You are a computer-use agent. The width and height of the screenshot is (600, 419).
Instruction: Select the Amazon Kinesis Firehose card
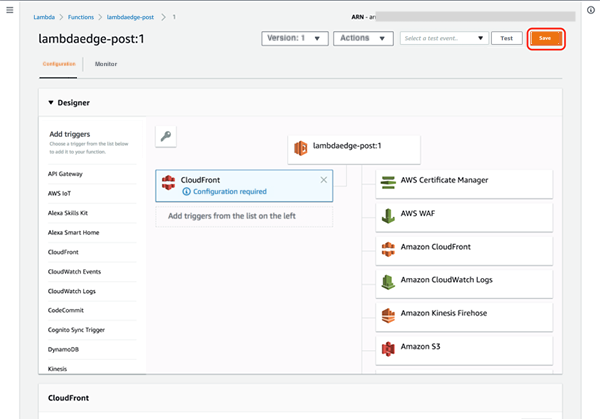point(464,317)
